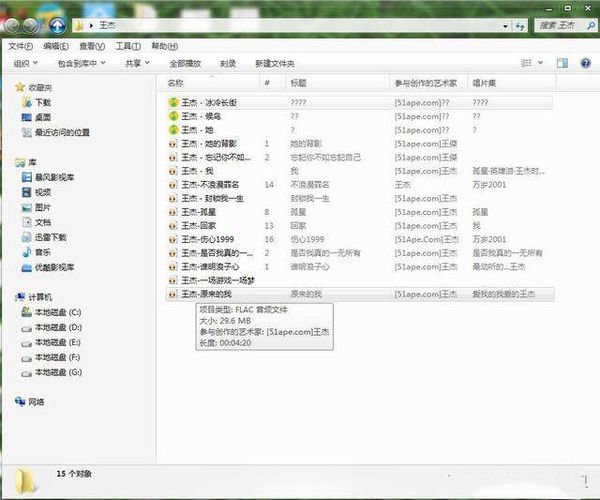Sort by the 唱片集 column header

coord(512,83)
